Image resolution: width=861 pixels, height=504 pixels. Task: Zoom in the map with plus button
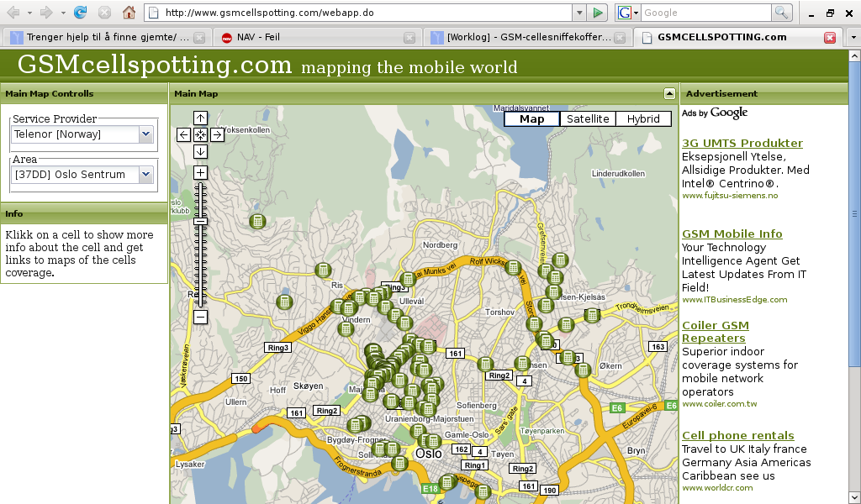click(200, 173)
